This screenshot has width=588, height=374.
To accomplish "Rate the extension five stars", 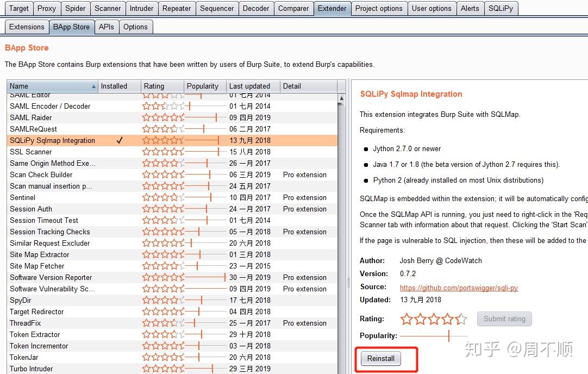I will [x=461, y=319].
